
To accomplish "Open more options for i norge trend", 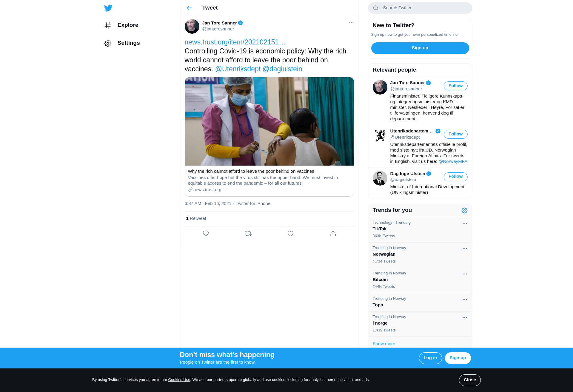I will [465, 318].
